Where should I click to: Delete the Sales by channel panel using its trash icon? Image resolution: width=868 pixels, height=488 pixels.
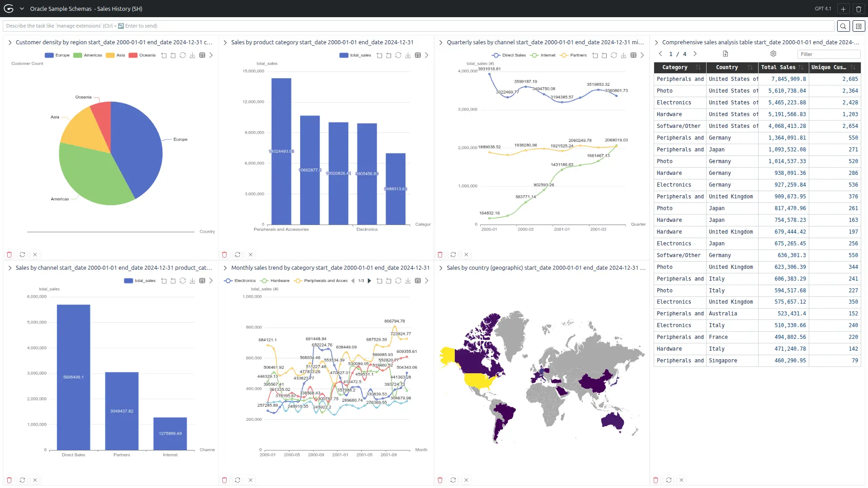9,480
